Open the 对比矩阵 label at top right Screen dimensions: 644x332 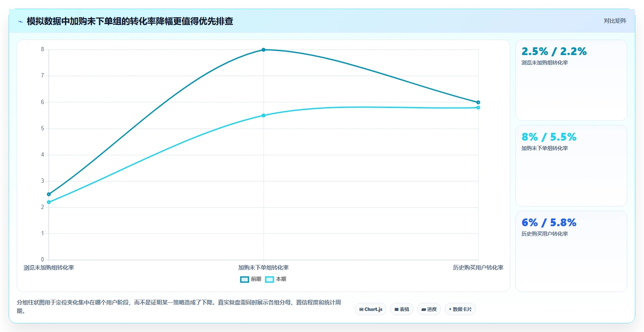click(615, 21)
